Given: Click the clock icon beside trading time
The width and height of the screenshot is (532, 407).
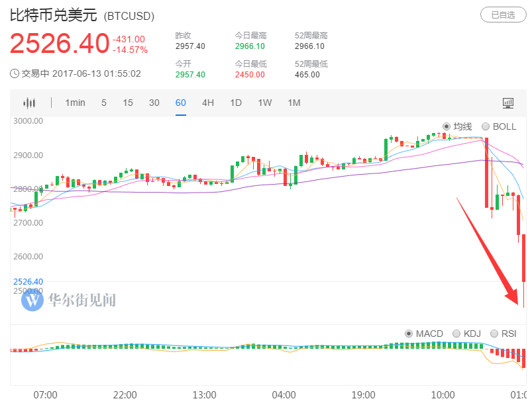Looking at the screenshot, I should click(15, 73).
